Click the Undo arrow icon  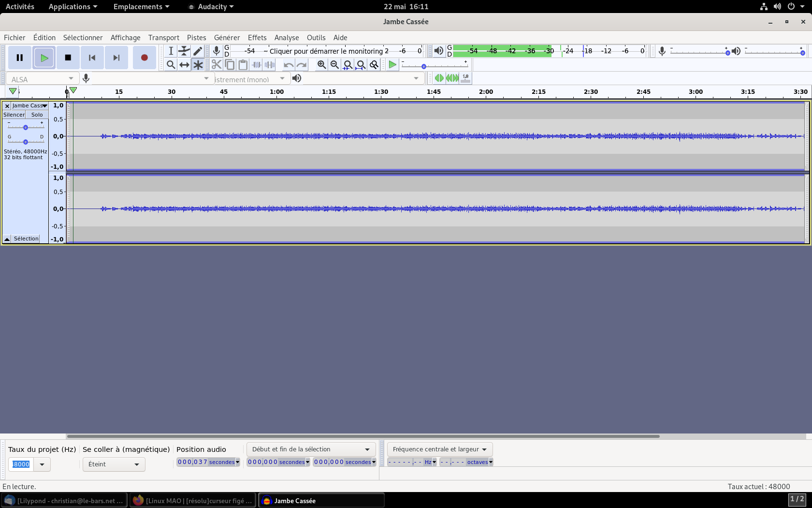click(289, 64)
